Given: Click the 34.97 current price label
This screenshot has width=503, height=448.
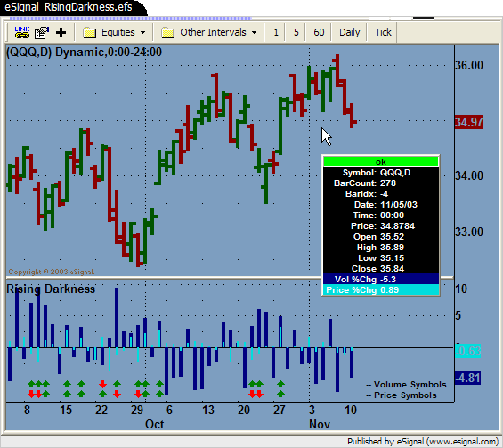Looking at the screenshot, I should (469, 122).
